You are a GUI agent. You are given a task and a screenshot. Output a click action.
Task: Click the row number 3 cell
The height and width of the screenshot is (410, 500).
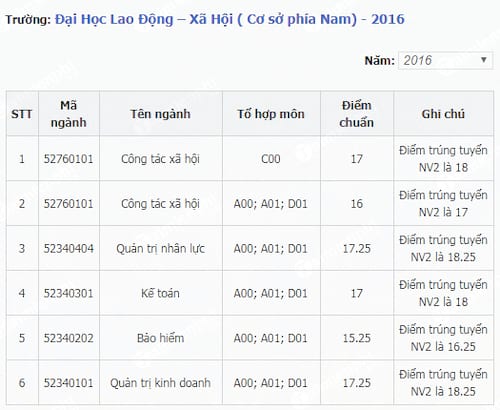pos(22,248)
